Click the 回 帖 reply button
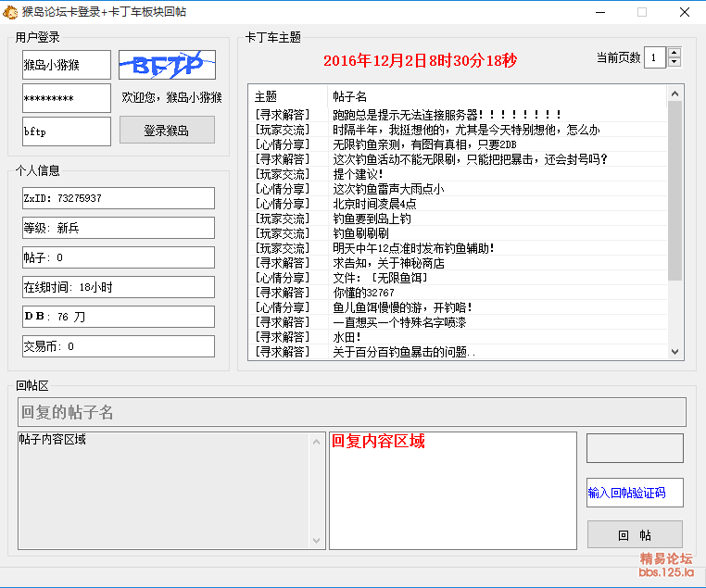 [635, 535]
